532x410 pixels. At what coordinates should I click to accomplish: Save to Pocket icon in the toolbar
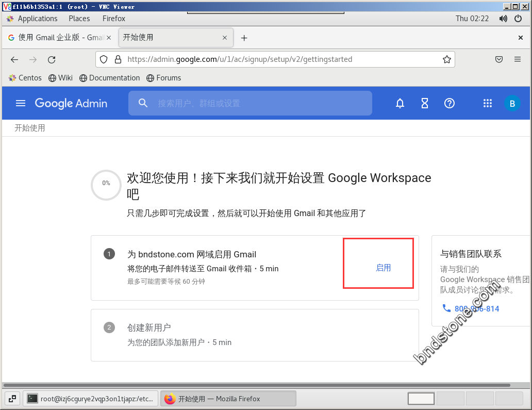499,59
